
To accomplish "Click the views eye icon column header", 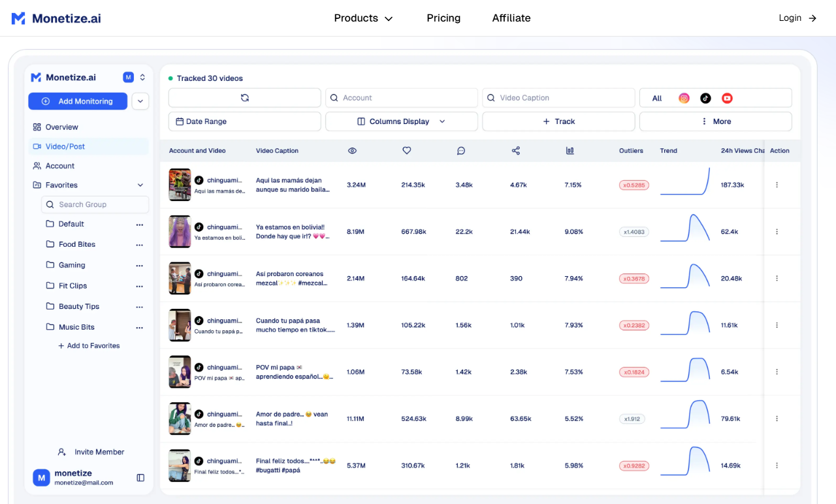I will tap(352, 150).
